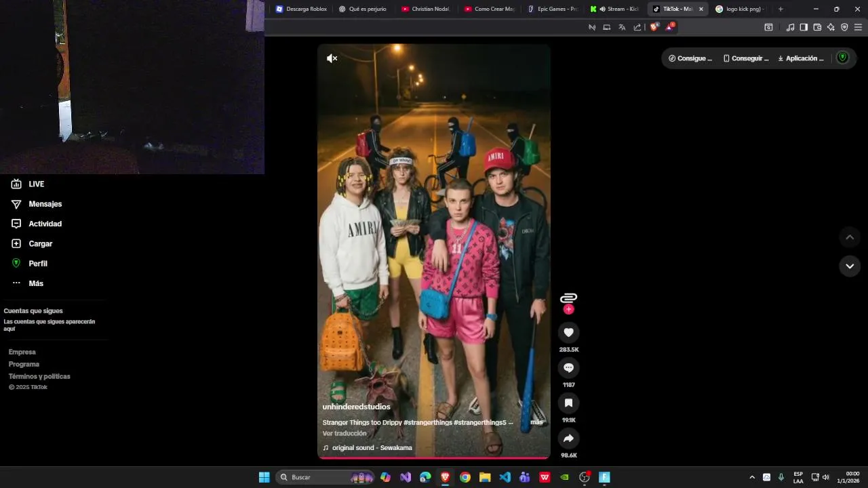Like the video with heart icon
The width and height of the screenshot is (868, 488).
(x=568, y=332)
